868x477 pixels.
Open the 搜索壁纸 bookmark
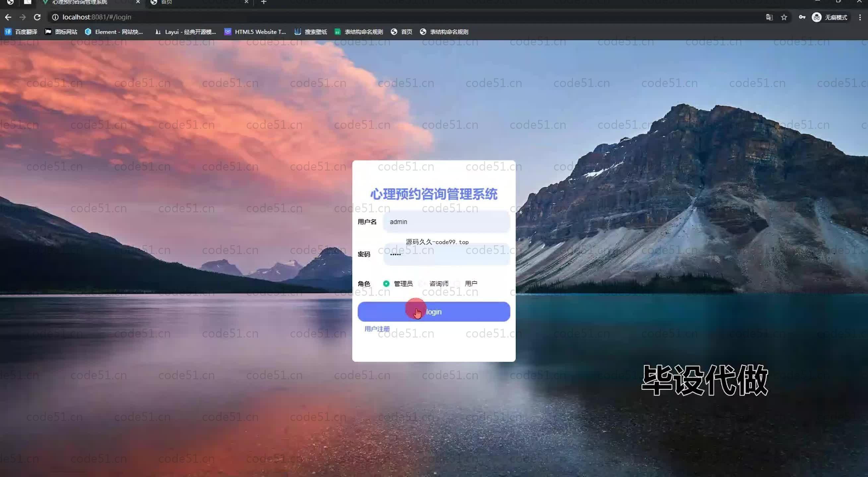point(311,32)
